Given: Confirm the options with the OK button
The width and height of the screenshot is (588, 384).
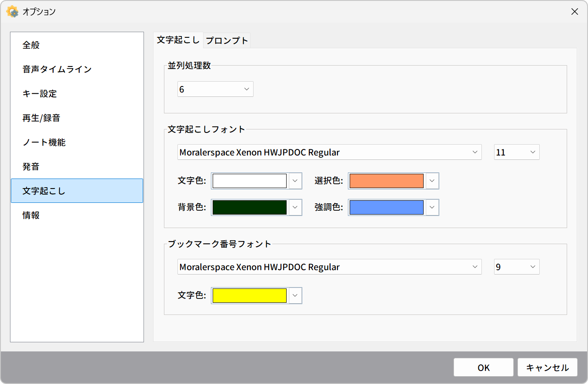Looking at the screenshot, I should (x=484, y=367).
